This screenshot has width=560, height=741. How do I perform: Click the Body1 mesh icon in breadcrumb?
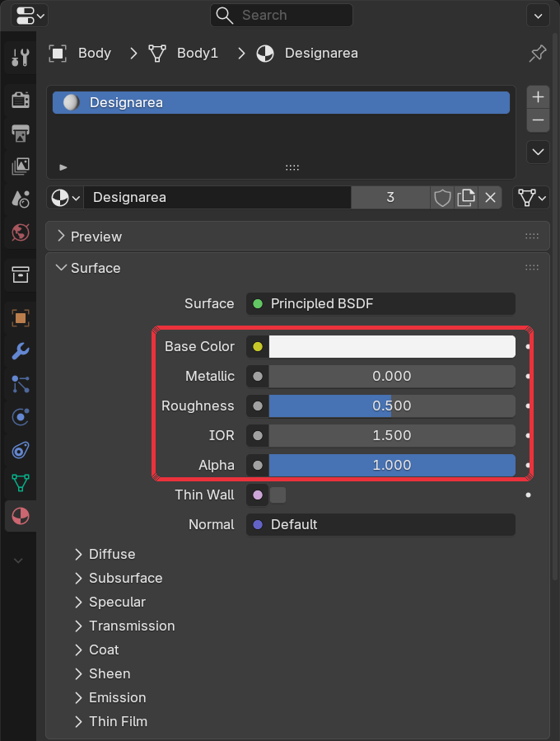tap(157, 54)
